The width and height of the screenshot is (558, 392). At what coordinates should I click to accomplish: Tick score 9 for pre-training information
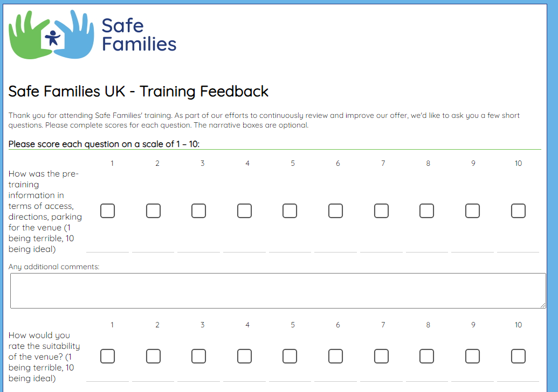pos(472,211)
